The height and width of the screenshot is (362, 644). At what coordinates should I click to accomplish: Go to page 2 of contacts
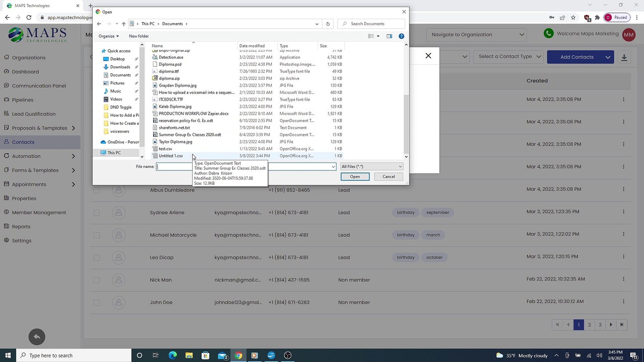click(589, 325)
